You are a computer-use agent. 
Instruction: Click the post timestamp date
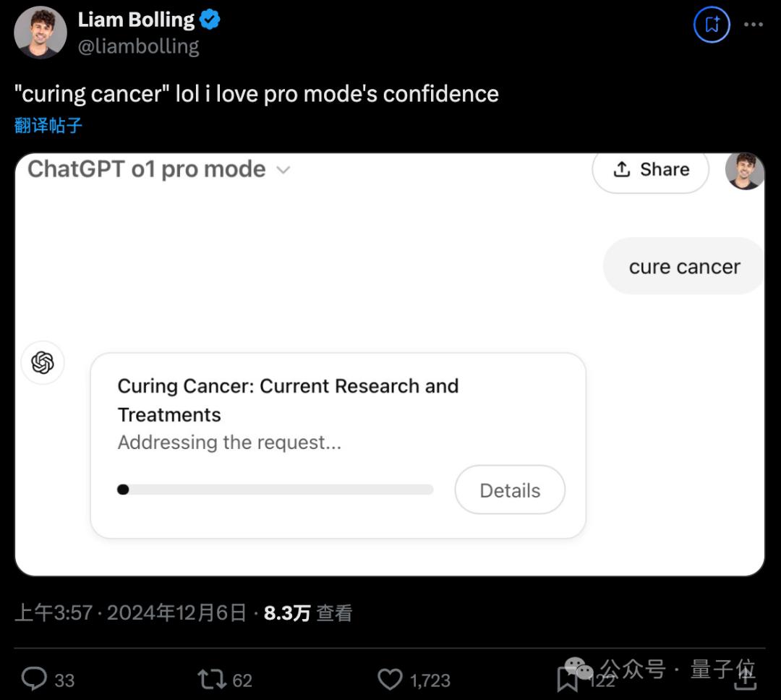pos(176,613)
